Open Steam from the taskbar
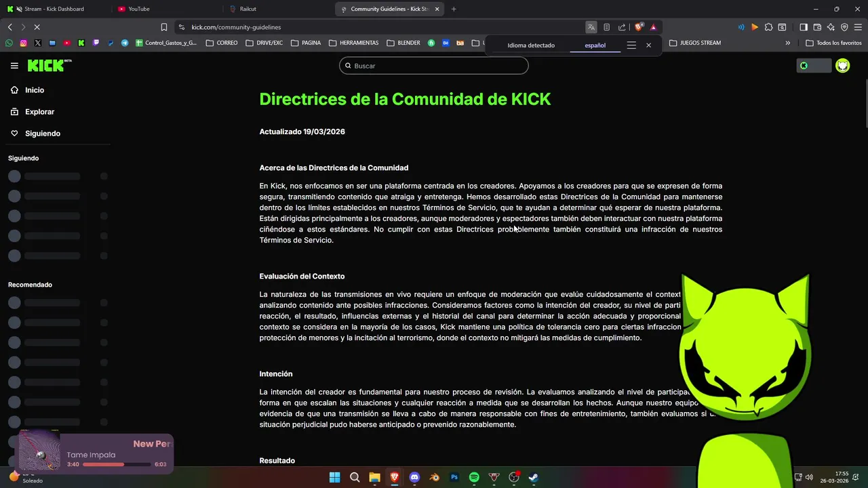Viewport: 868px width, 488px height. pos(534,477)
